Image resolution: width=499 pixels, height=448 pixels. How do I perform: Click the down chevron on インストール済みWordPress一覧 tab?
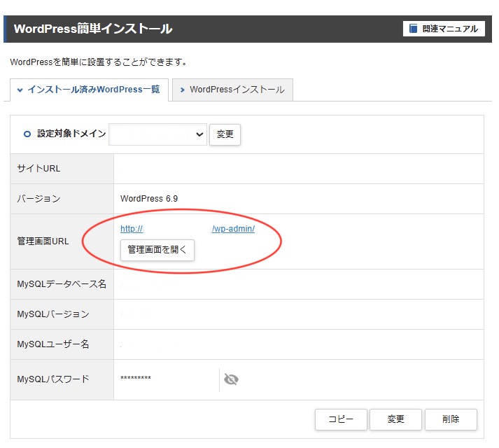pos(20,90)
